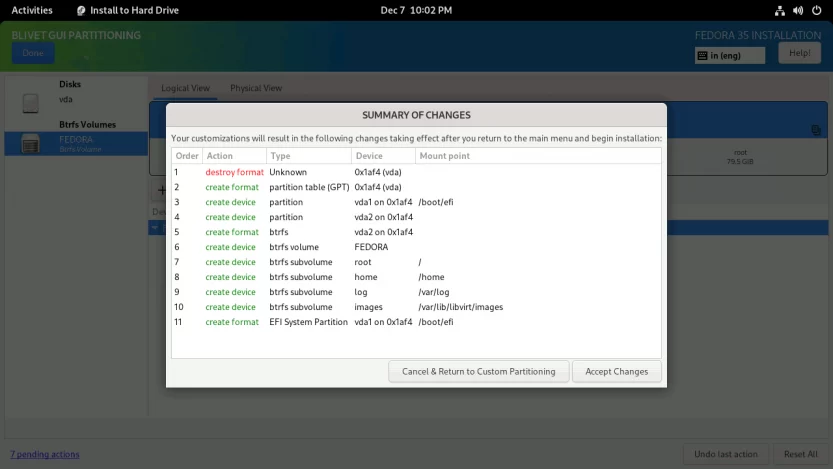Select the EFI System Partition row 11
The height and width of the screenshot is (469, 833).
coord(416,322)
